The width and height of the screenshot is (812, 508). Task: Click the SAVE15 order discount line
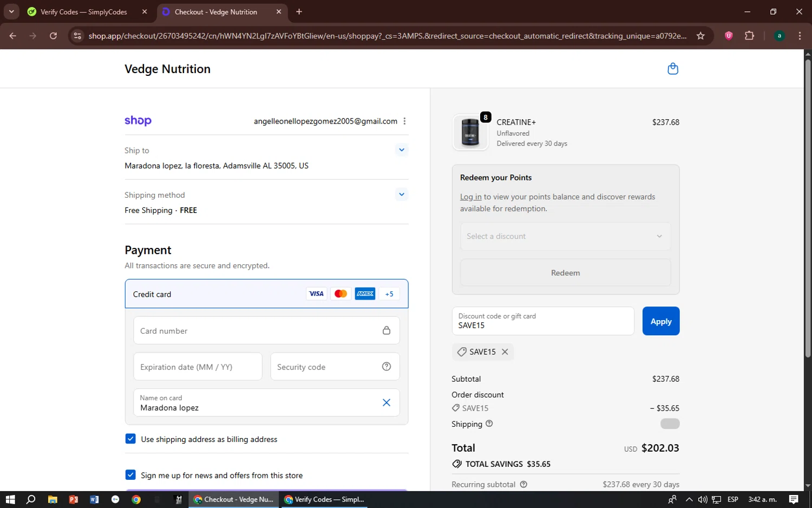[565, 408]
